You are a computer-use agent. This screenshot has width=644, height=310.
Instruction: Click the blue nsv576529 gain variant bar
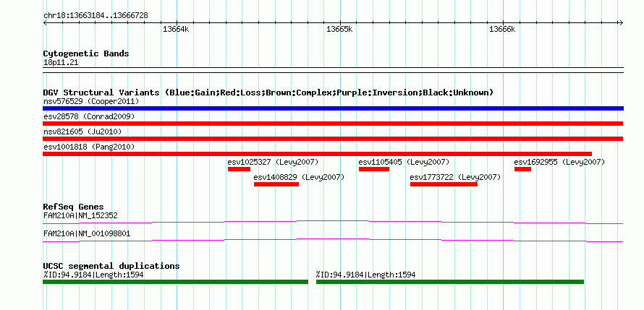tap(333, 108)
